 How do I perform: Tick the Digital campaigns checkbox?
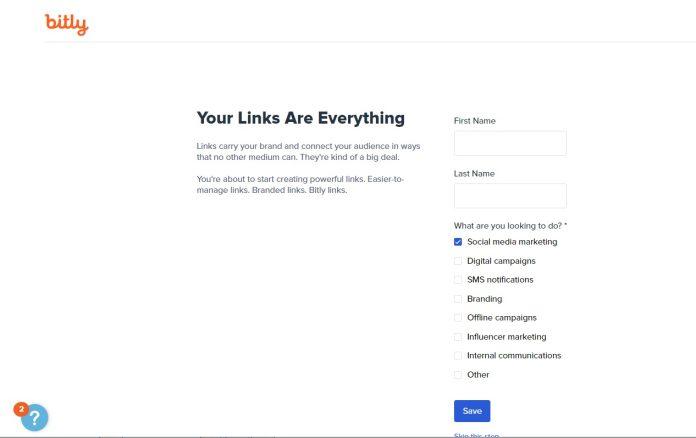click(458, 261)
